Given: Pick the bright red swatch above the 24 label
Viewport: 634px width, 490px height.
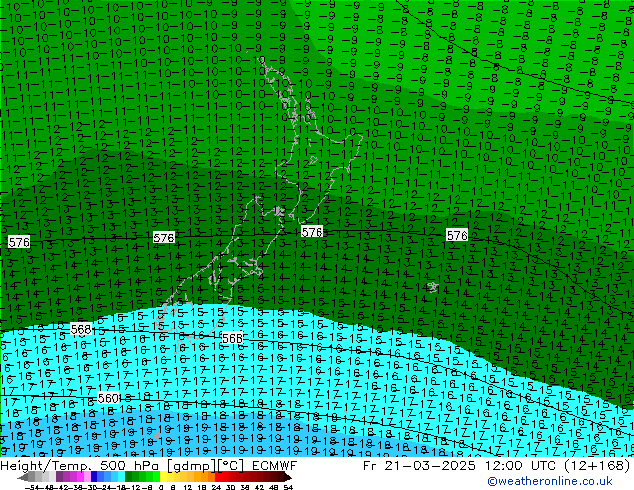Looking at the screenshot, I should tap(218, 477).
